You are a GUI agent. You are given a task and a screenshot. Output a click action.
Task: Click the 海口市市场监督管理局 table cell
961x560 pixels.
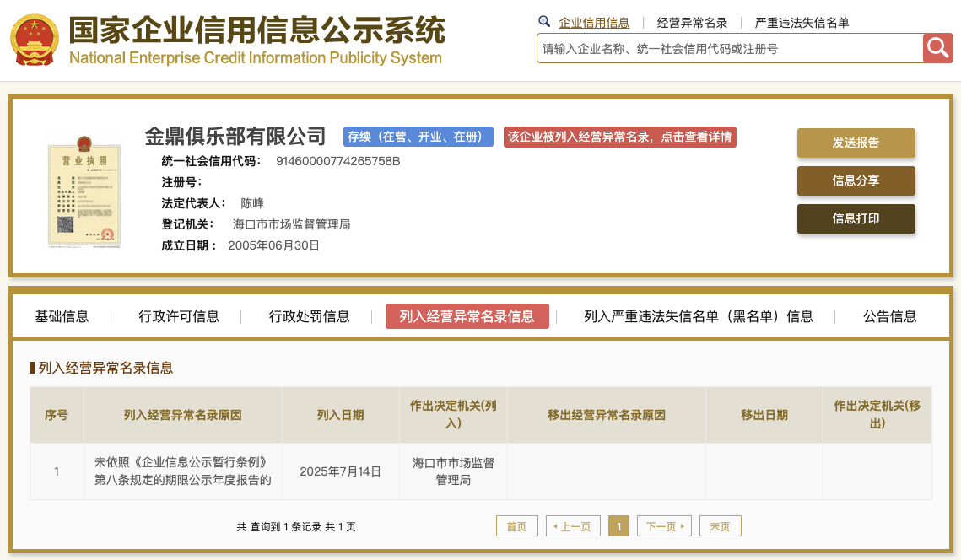tap(454, 471)
